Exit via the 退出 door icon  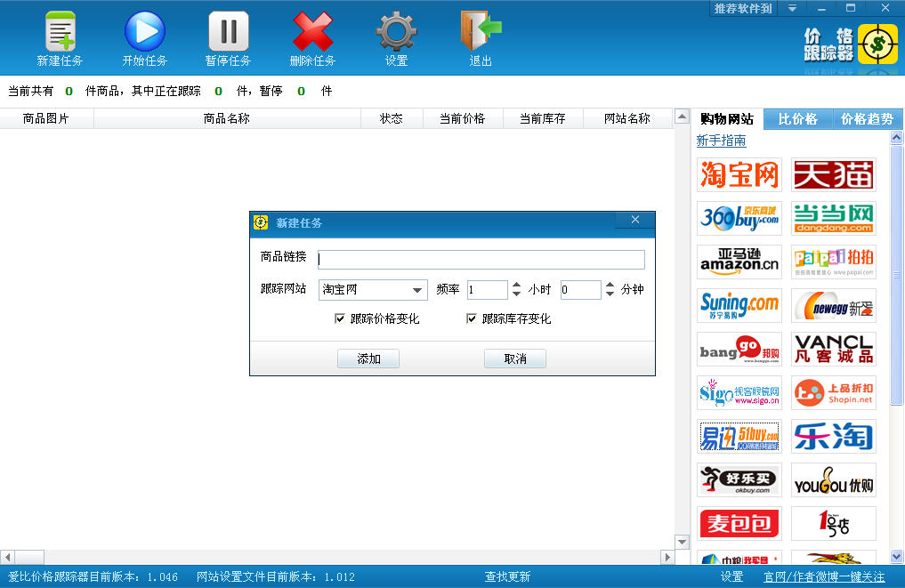[x=481, y=32]
